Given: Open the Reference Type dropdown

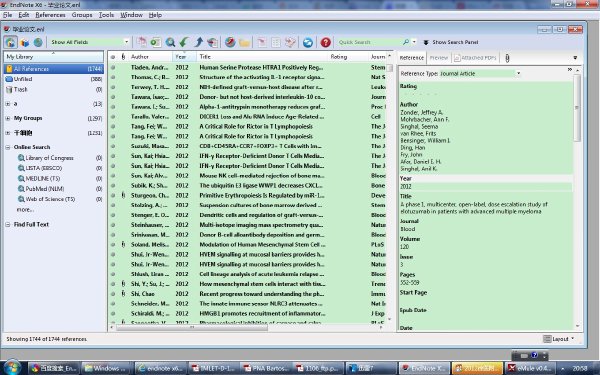Looking at the screenshot, I should pos(480,73).
